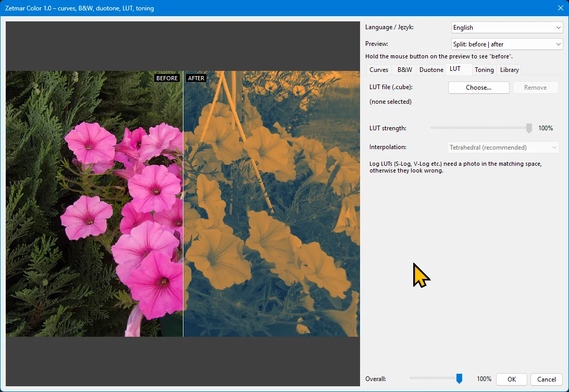Click the "Overall:" label
Viewport: 569px width, 392px height.
pos(376,379)
